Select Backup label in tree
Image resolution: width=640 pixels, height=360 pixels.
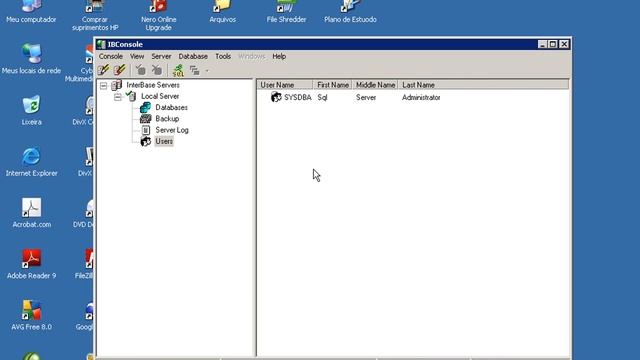[x=167, y=119]
